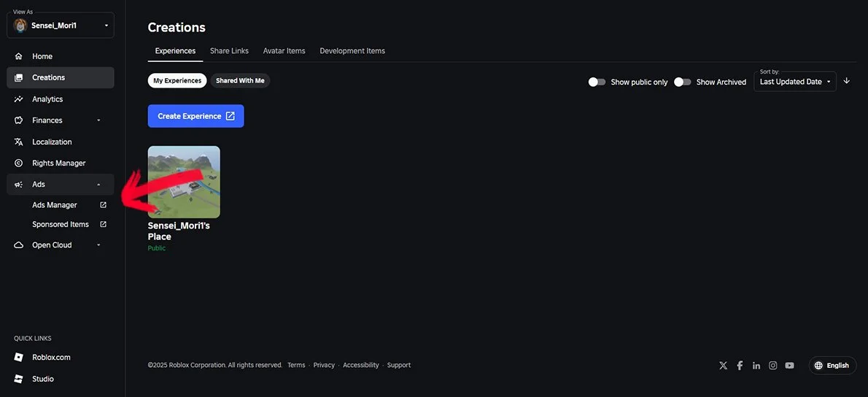Switch to the Experiences tab
This screenshot has height=397, width=868.
[x=176, y=51]
